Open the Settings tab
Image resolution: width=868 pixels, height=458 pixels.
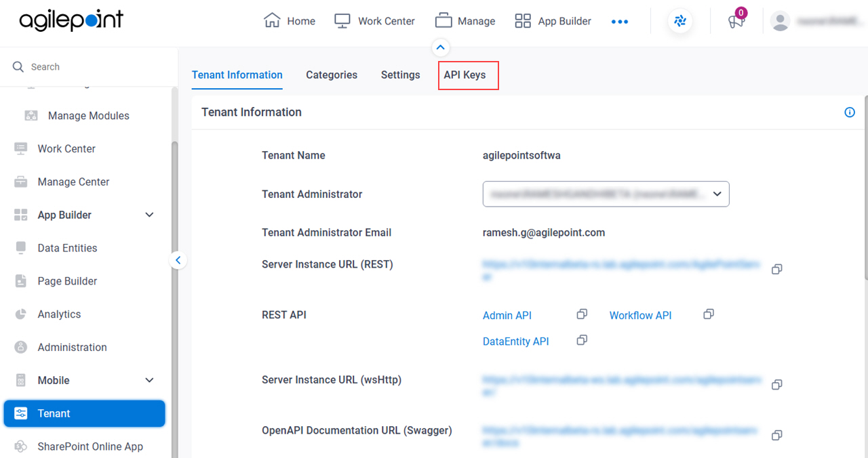tap(401, 75)
